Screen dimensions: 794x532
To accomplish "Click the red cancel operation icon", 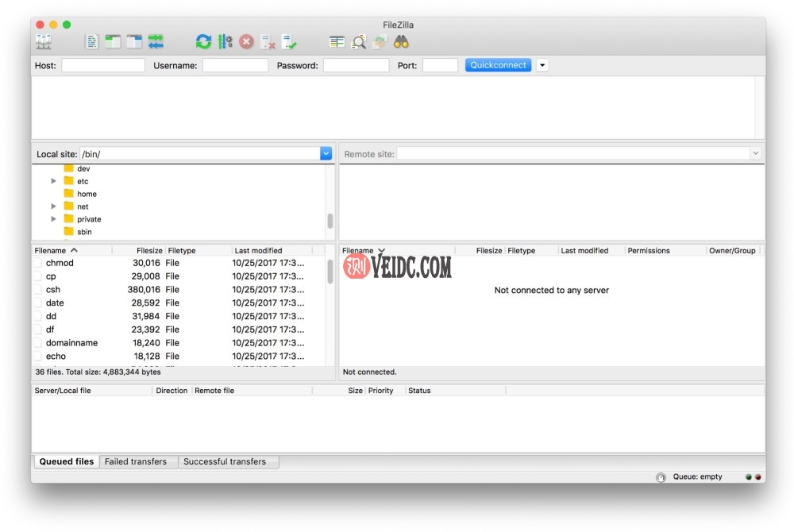I will click(247, 42).
